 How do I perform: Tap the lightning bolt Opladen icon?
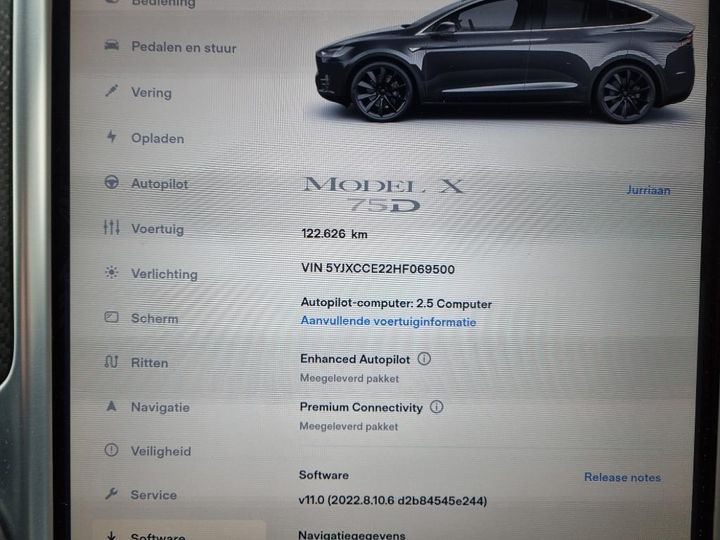(112, 136)
